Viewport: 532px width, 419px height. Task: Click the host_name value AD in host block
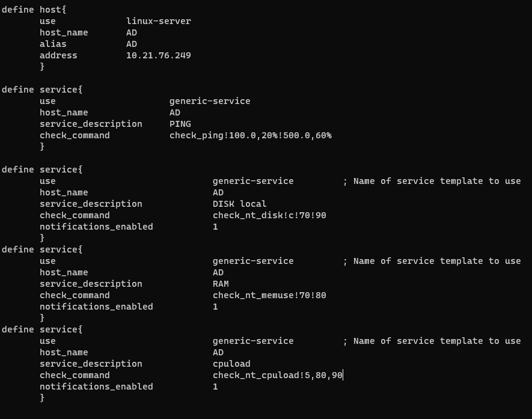pos(132,32)
